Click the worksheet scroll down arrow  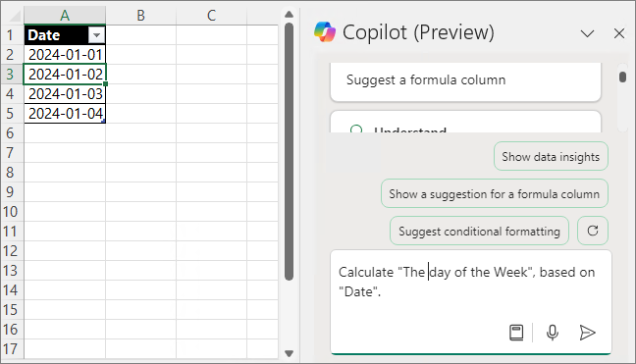(289, 353)
